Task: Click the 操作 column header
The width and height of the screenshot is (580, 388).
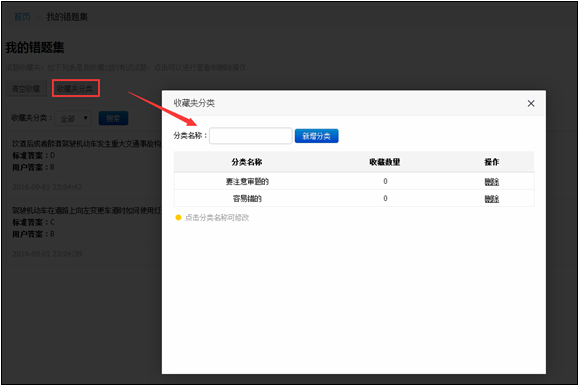Action: click(x=492, y=162)
